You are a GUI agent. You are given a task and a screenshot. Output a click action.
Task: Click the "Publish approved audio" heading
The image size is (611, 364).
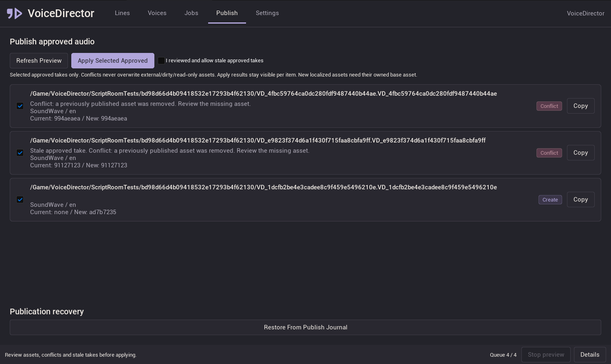[x=52, y=42]
